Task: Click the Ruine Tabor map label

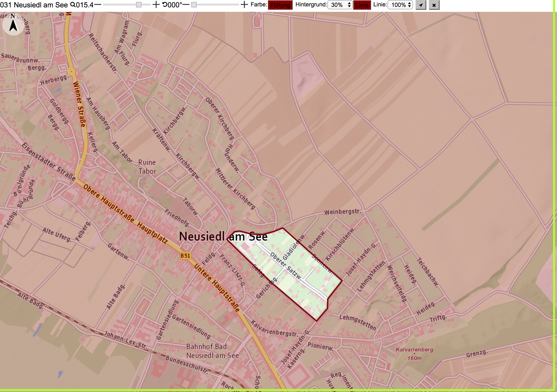Action: pyautogui.click(x=147, y=167)
